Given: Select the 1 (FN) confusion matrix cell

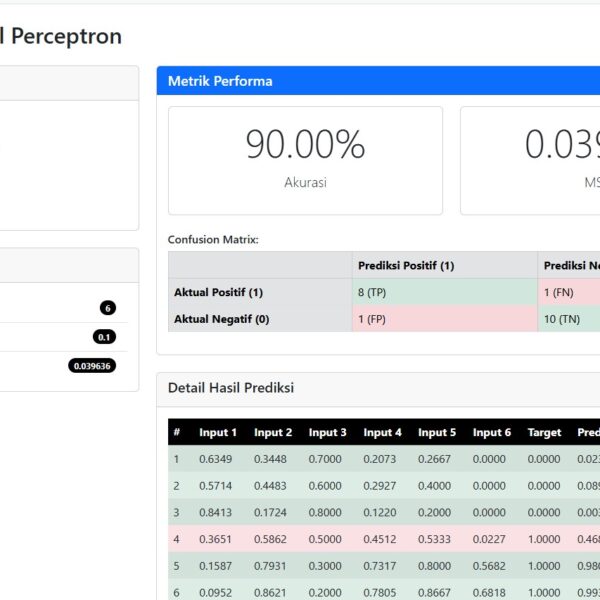Looking at the screenshot, I should [569, 292].
